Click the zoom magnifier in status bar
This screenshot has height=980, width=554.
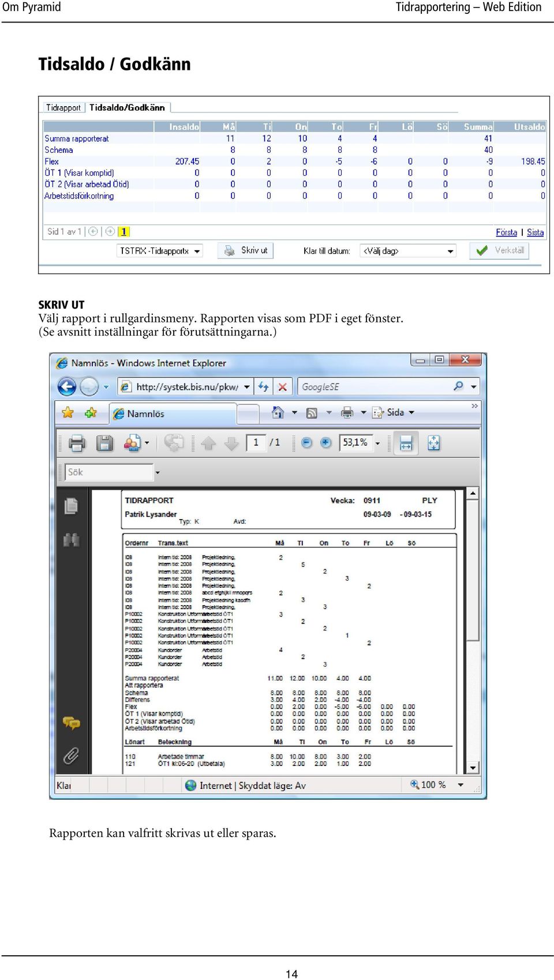[414, 784]
